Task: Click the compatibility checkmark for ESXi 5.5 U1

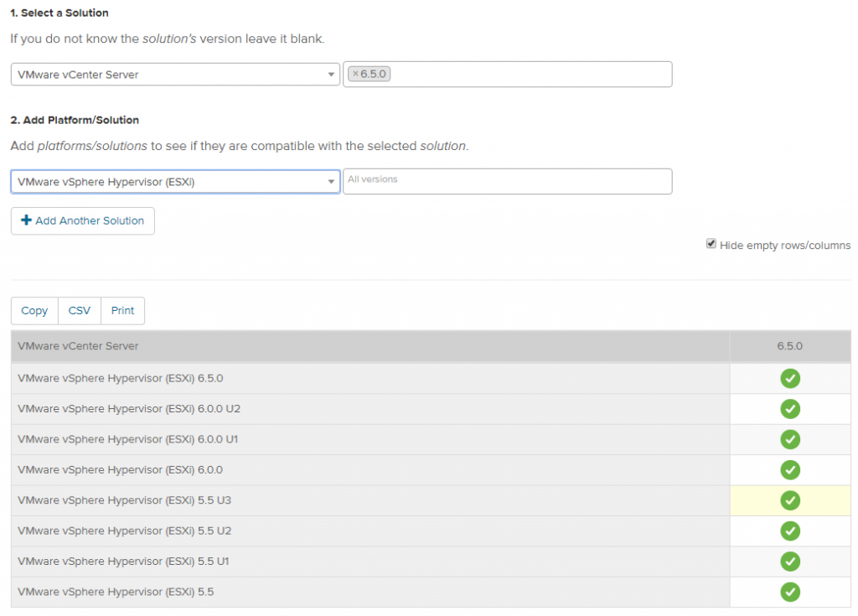Action: pos(789,561)
